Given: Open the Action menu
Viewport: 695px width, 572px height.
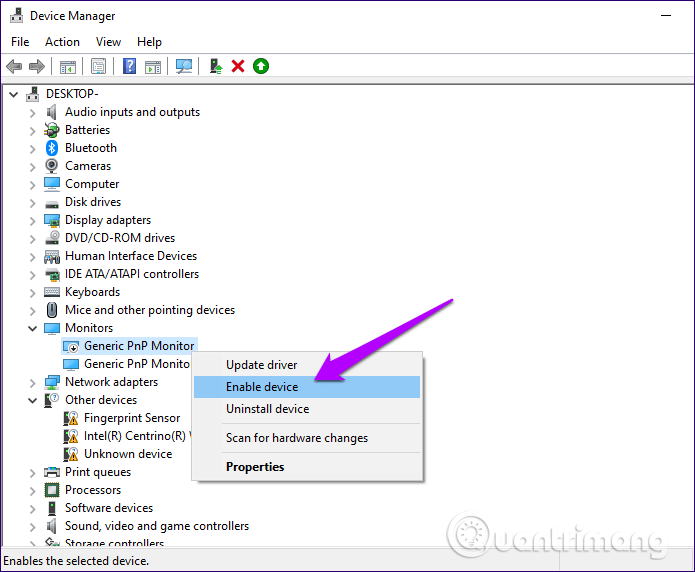Looking at the screenshot, I should [x=62, y=42].
